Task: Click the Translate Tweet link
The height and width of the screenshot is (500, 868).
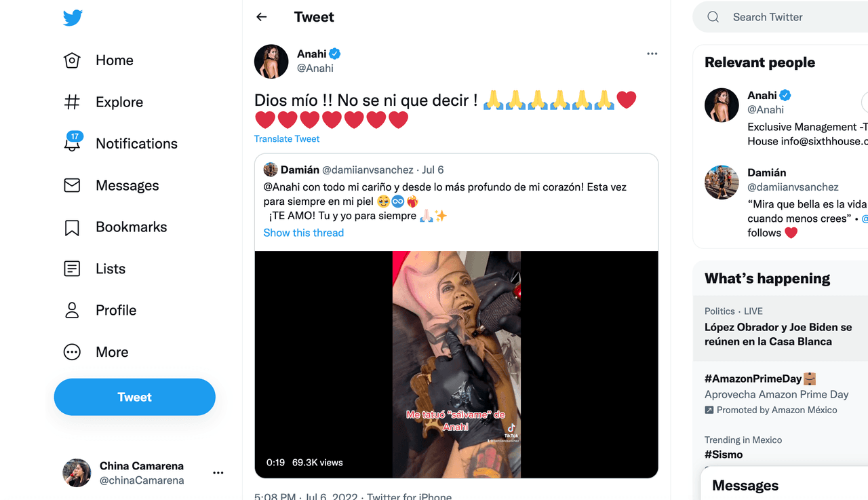Action: point(287,139)
